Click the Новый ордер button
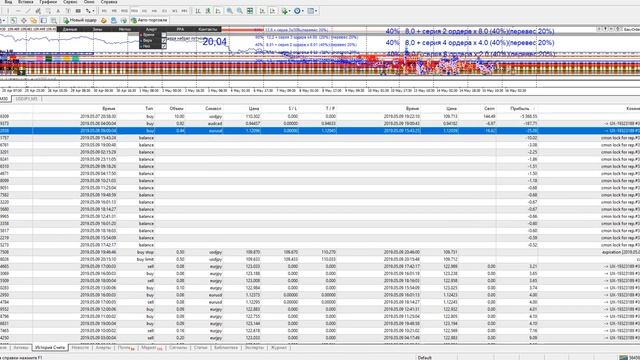 80,20
